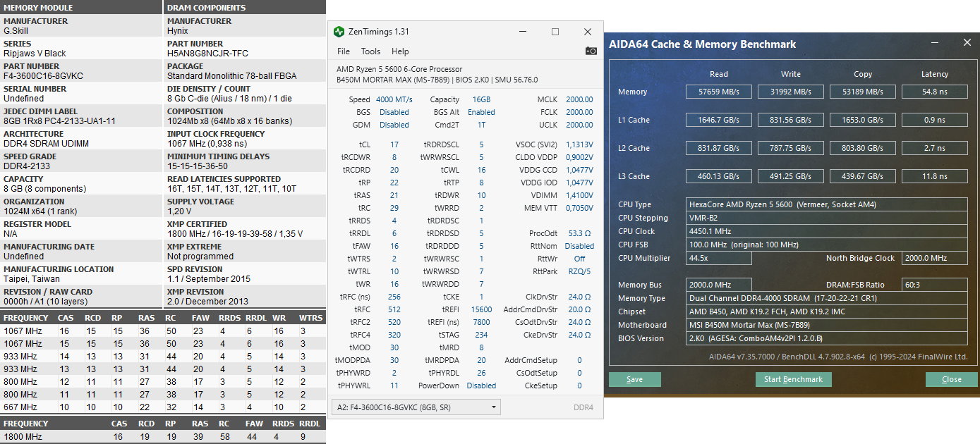Minimize the AIDA64 benchmark window
This screenshot has height=444, width=980.
935,43
